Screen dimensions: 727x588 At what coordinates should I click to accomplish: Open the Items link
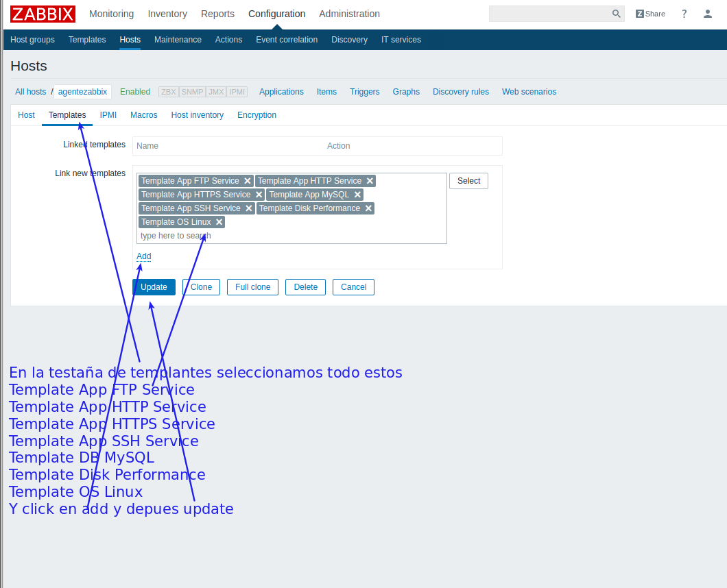tap(326, 92)
